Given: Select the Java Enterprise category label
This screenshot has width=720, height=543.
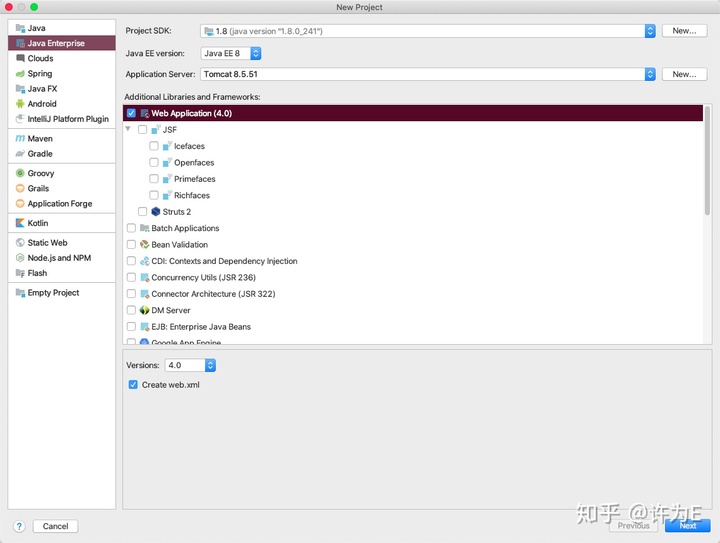Looking at the screenshot, I should [x=56, y=43].
